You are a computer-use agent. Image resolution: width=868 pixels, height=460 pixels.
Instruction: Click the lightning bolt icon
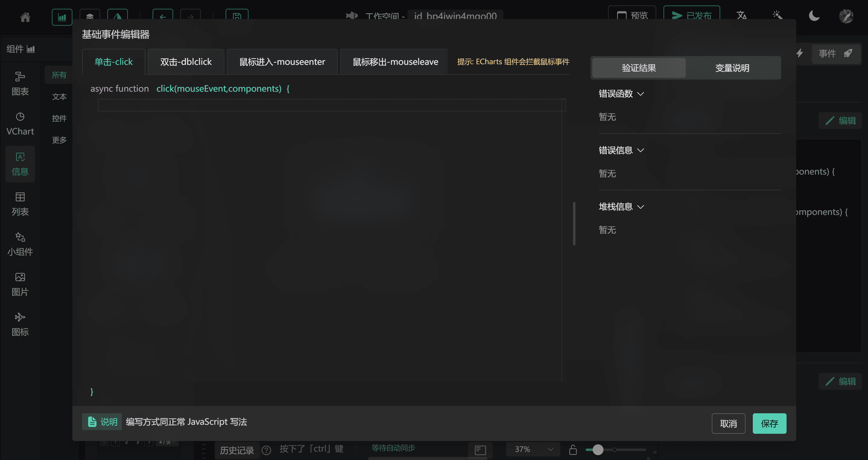(799, 53)
